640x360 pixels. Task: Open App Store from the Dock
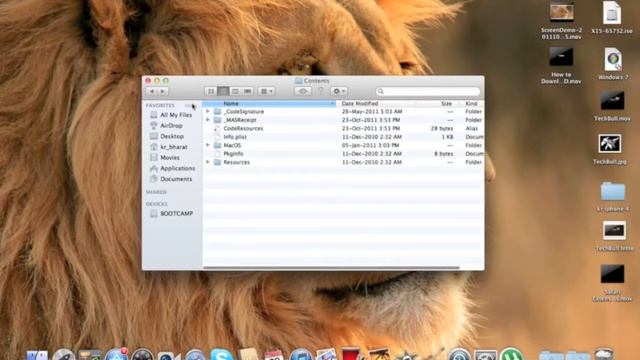116,354
